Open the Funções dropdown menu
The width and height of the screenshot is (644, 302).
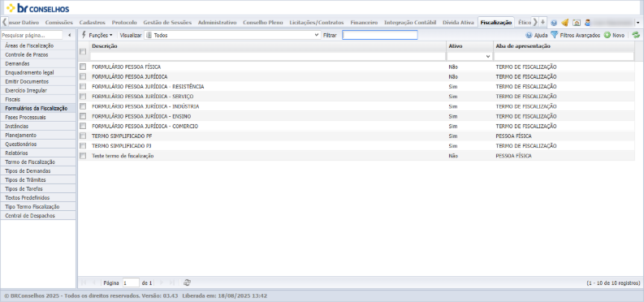97,35
